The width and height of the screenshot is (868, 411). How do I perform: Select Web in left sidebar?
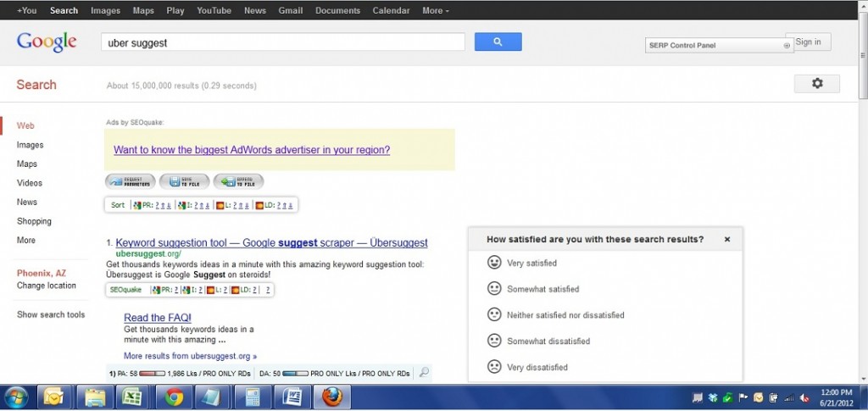pos(25,125)
